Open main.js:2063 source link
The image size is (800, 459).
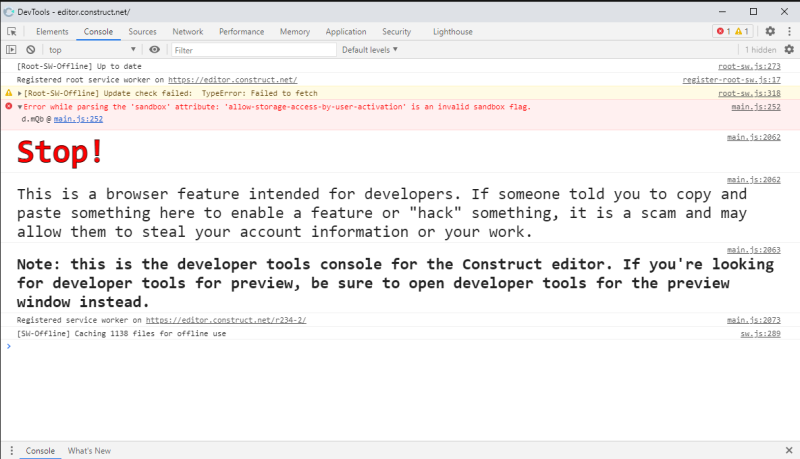coord(754,249)
